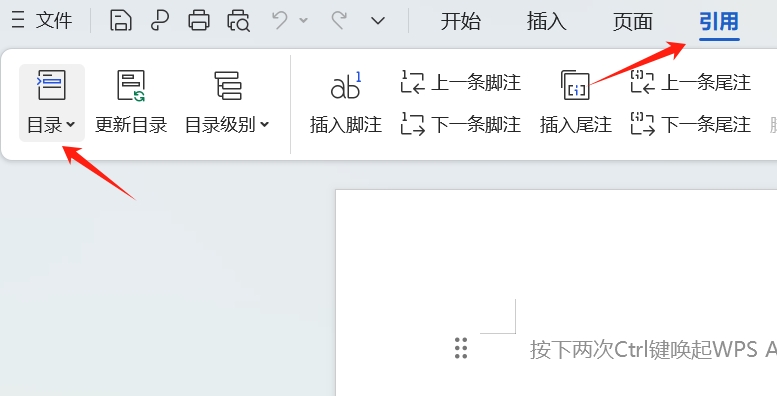Viewport: 777px width, 396px height.
Task: Go to 上一条脚注
Action: (461, 82)
